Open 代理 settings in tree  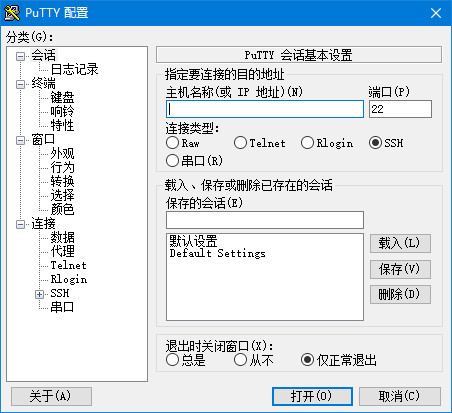[x=62, y=251]
